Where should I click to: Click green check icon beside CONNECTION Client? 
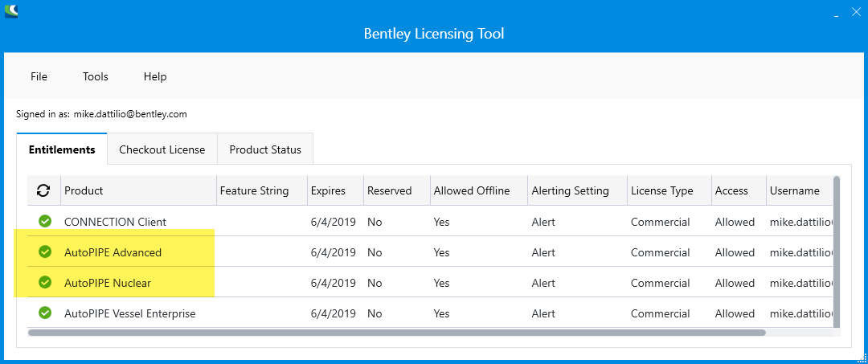[45, 221]
